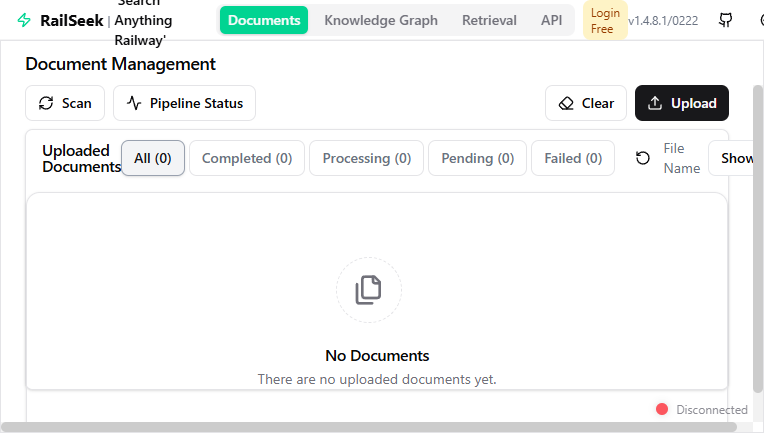
Task: Click the red Disconnected status indicator
Action: coord(661,409)
